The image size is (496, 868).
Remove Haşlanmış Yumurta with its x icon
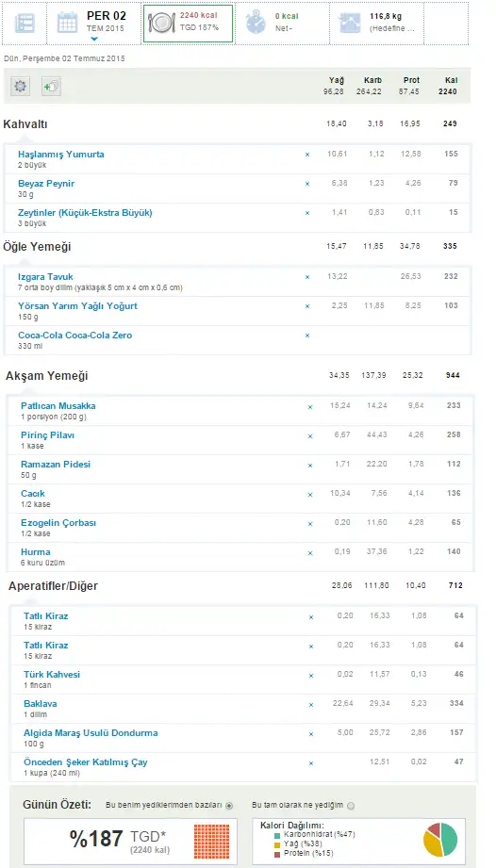tap(307, 155)
